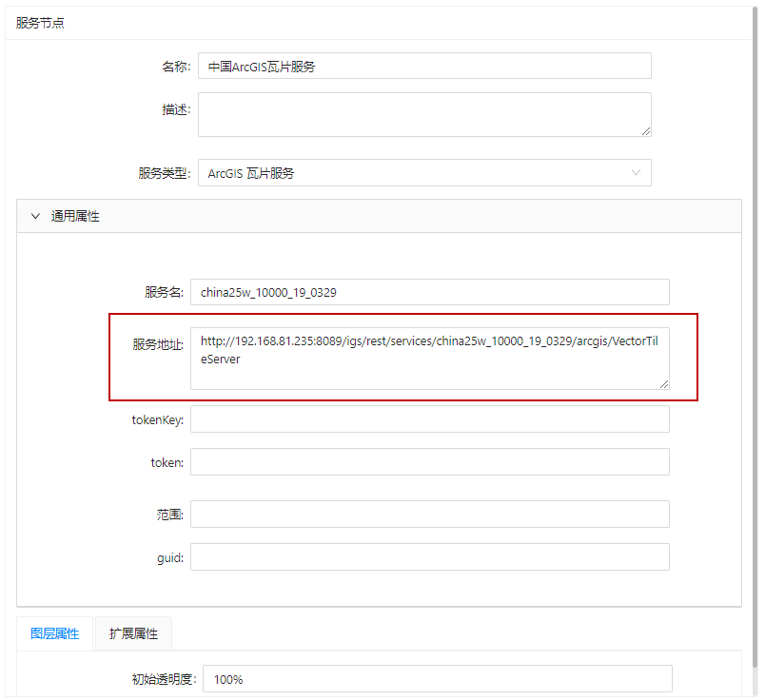Click the 描述 label
This screenshot has width=765, height=700.
pyautogui.click(x=176, y=109)
